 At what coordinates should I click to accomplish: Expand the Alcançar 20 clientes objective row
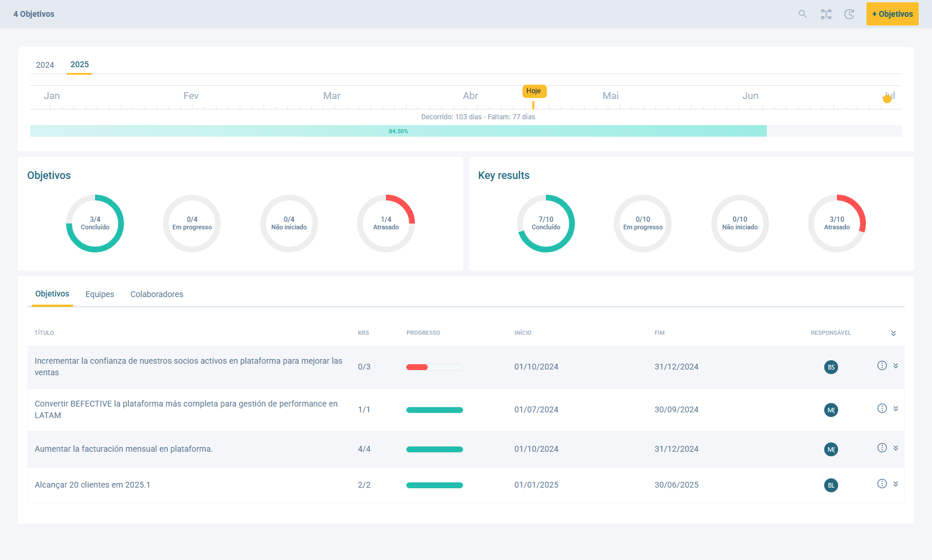(895, 484)
